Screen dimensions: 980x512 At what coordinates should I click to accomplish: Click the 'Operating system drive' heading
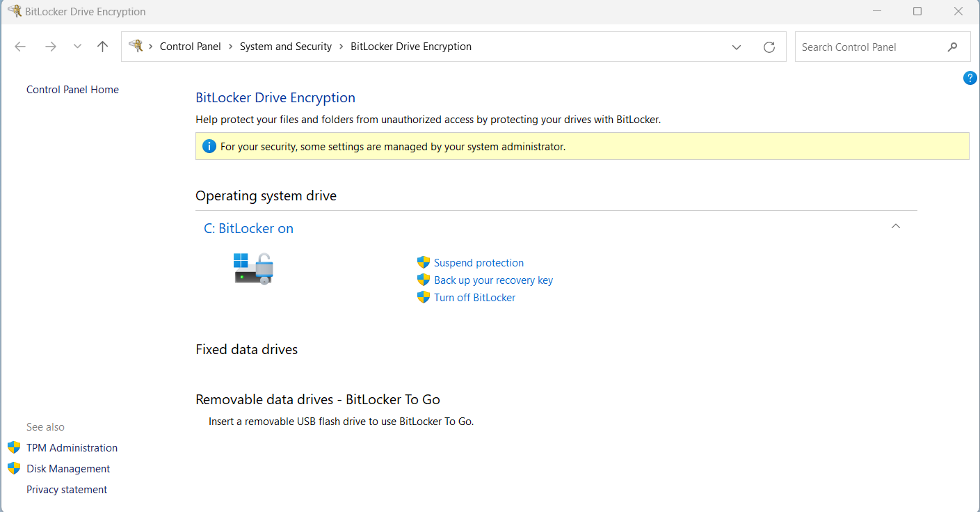(266, 195)
